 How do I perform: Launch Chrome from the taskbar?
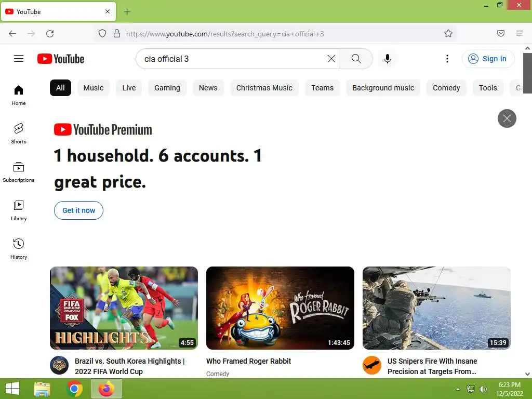[x=74, y=389]
